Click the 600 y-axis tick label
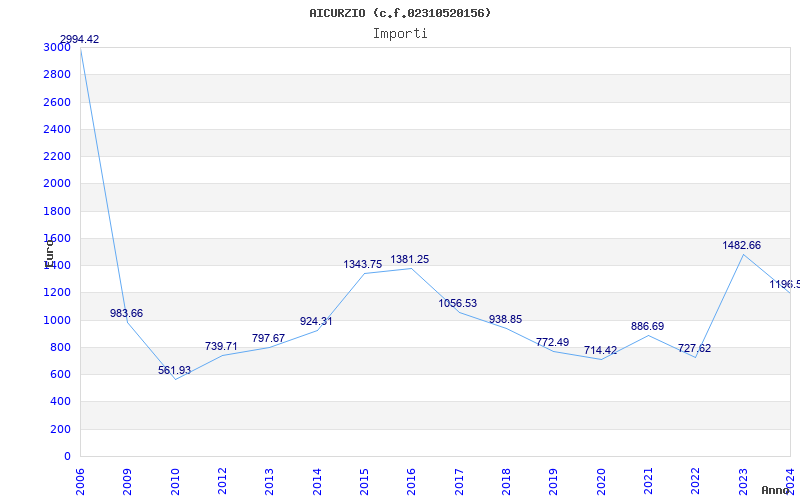The width and height of the screenshot is (800, 500). point(60,374)
